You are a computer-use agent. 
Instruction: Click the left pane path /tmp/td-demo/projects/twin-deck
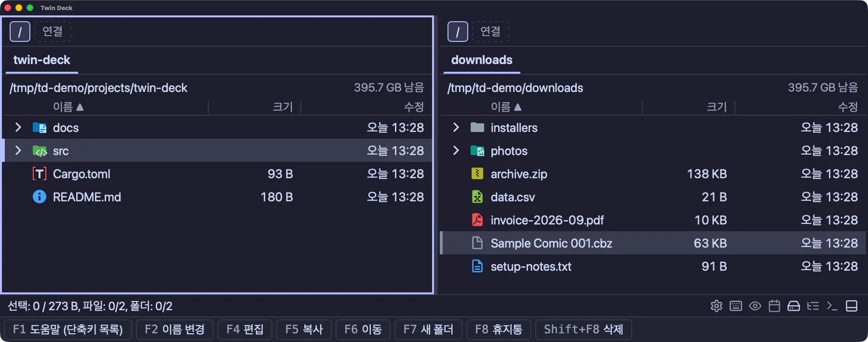(x=98, y=88)
